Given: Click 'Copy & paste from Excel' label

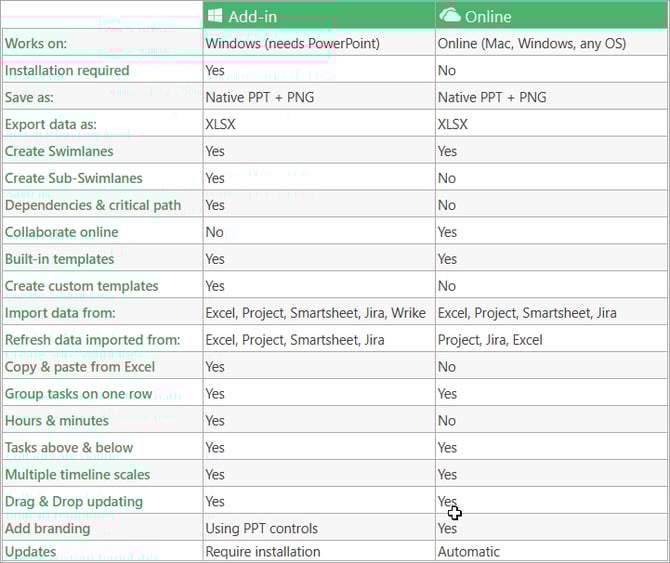Looking at the screenshot, I should [x=80, y=367].
